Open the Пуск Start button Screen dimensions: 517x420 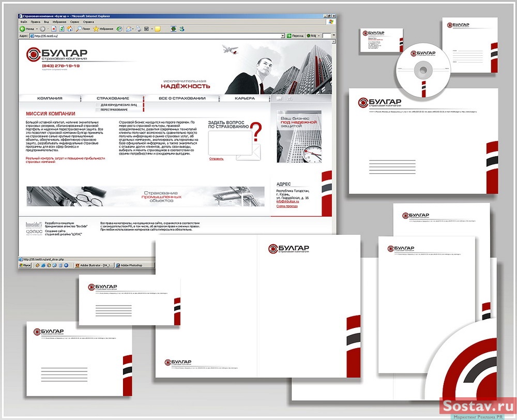[x=25, y=265]
